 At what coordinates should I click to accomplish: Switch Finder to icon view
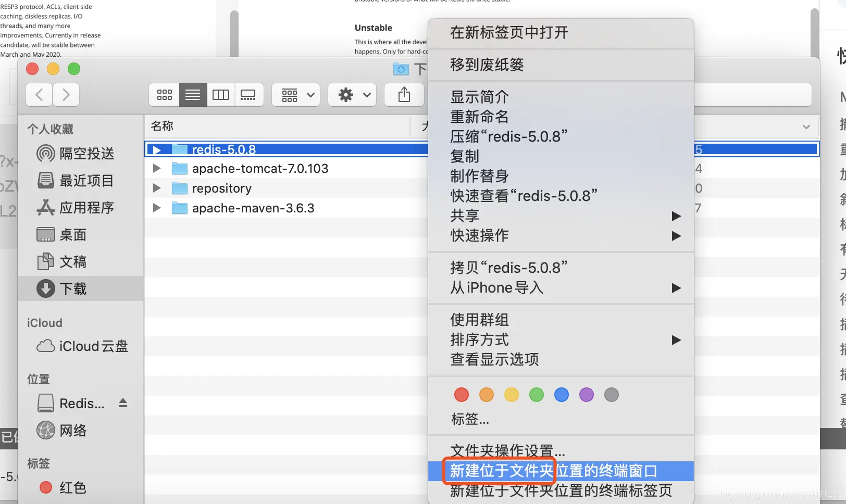164,95
